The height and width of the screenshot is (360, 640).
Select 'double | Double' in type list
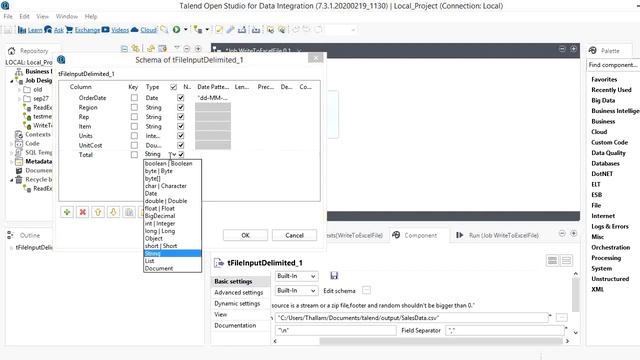[172, 201]
